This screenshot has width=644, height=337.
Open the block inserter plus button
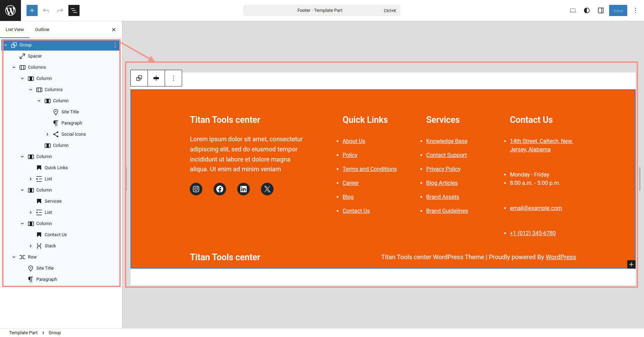[32, 10]
